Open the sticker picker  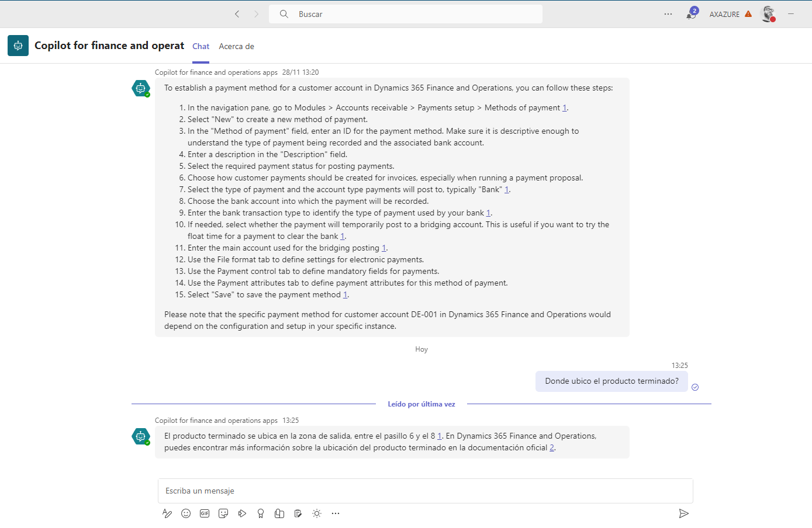(223, 513)
